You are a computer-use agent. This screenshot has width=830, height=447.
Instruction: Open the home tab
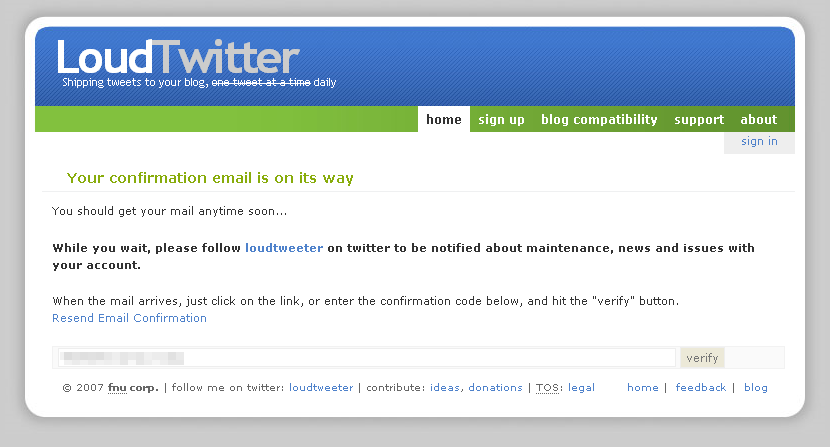click(x=444, y=119)
